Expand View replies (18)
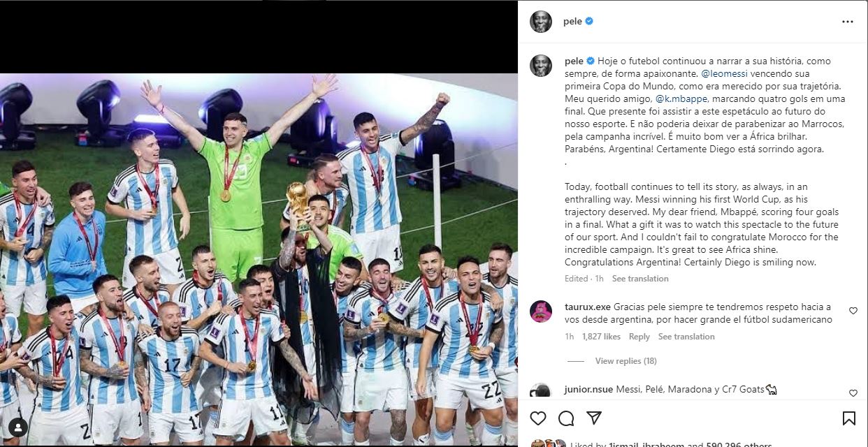Screen dimensions: 868x447 point(625,361)
